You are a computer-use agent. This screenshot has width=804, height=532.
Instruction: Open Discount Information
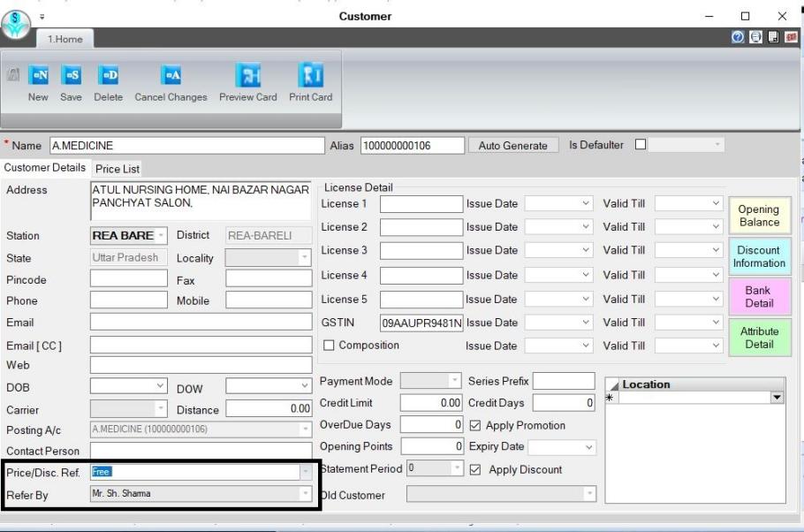pos(759,256)
